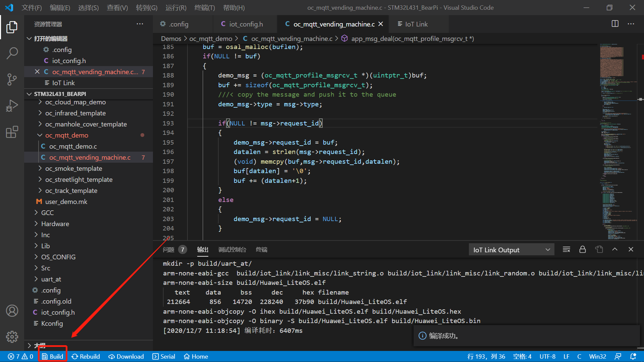
Task: Switch to the IoT Link editor tab
Action: point(418,24)
